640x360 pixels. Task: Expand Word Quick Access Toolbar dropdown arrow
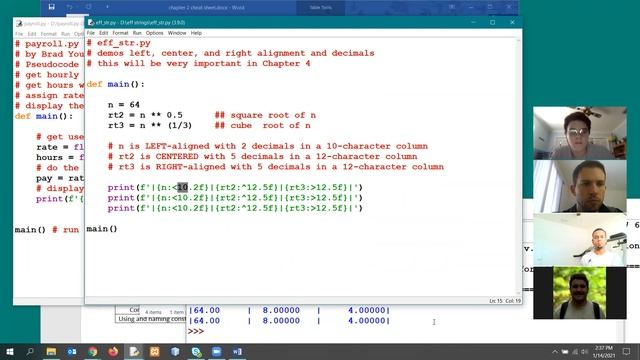[107, 7]
